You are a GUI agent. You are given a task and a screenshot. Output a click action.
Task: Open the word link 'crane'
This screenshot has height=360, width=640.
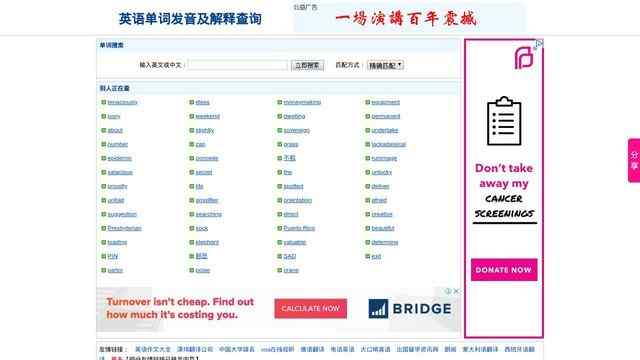coord(291,270)
